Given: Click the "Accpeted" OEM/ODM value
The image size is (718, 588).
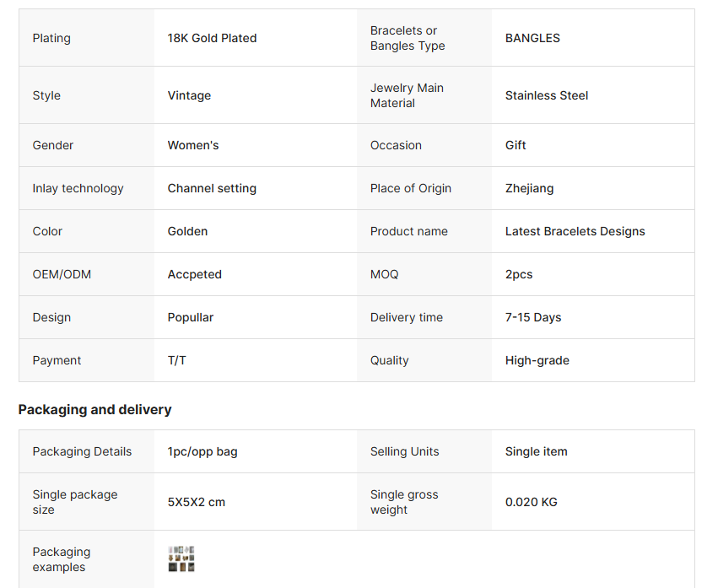Looking at the screenshot, I should (x=194, y=274).
